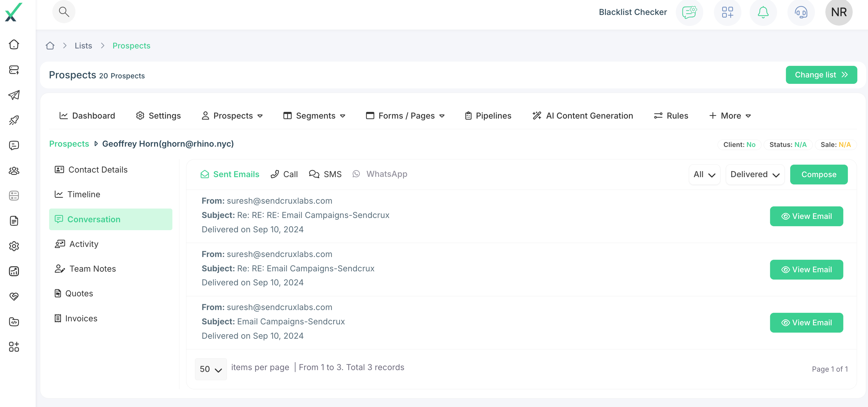Open the notifications bell icon
This screenshot has width=868, height=407.
pyautogui.click(x=763, y=12)
